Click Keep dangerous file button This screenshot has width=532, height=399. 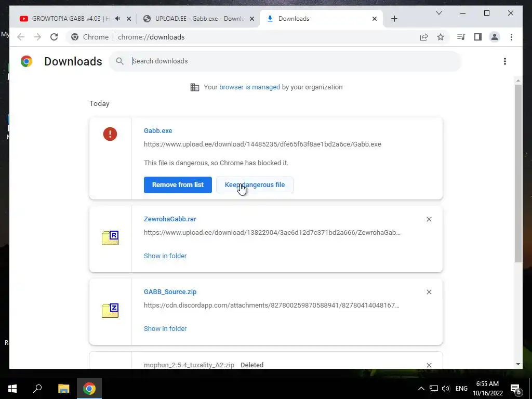click(255, 185)
